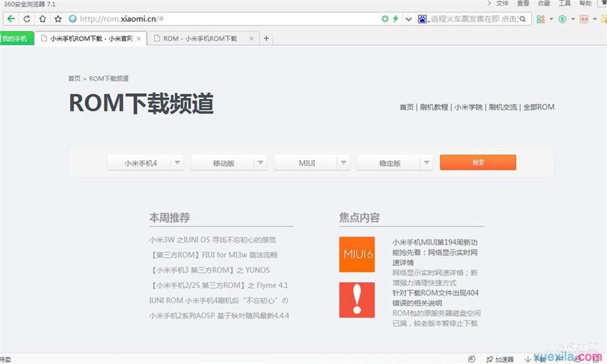Open the 帮助 menu
607x364 pixels.
click(x=585, y=4)
